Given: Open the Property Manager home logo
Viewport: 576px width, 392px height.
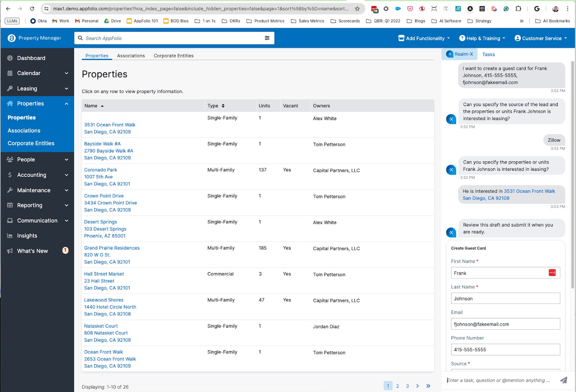Looking at the screenshot, I should click(x=10, y=38).
